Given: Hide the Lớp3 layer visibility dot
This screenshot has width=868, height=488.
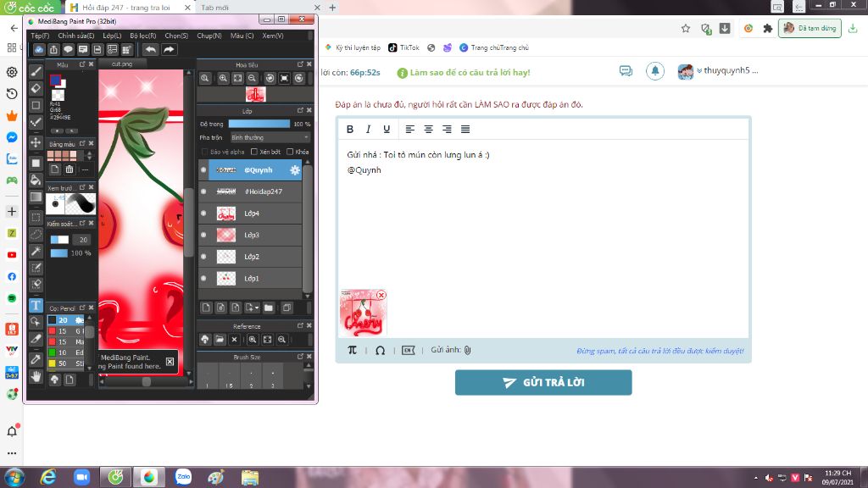Looking at the screenshot, I should tap(203, 235).
